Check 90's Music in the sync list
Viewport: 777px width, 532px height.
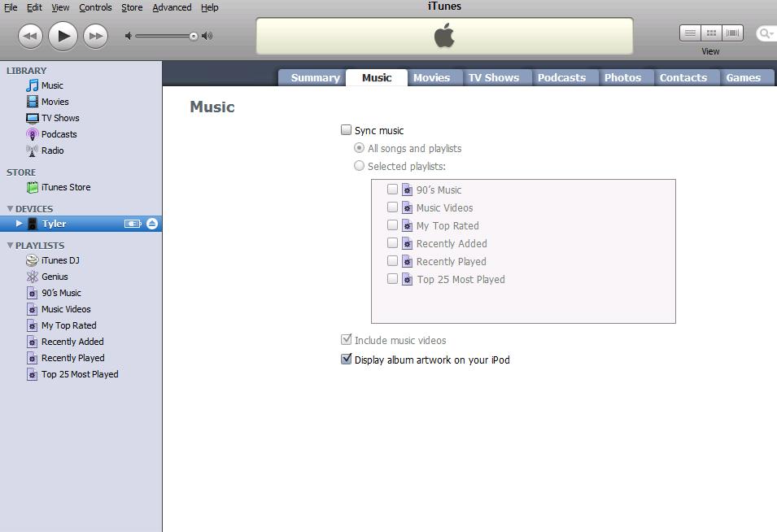(392, 190)
